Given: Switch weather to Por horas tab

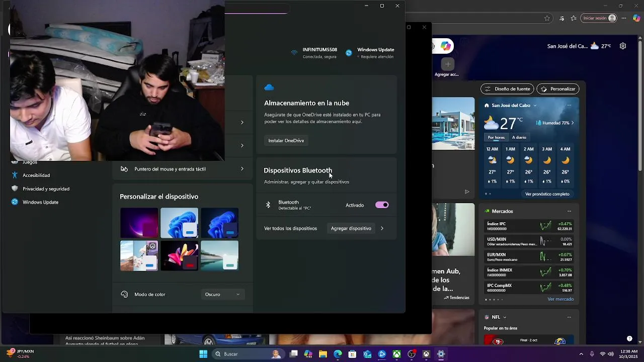Looking at the screenshot, I should [496, 137].
